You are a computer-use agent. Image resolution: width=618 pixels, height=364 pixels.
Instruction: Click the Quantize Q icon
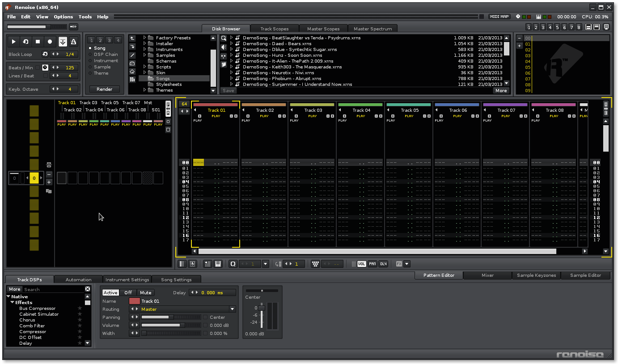[x=233, y=264]
